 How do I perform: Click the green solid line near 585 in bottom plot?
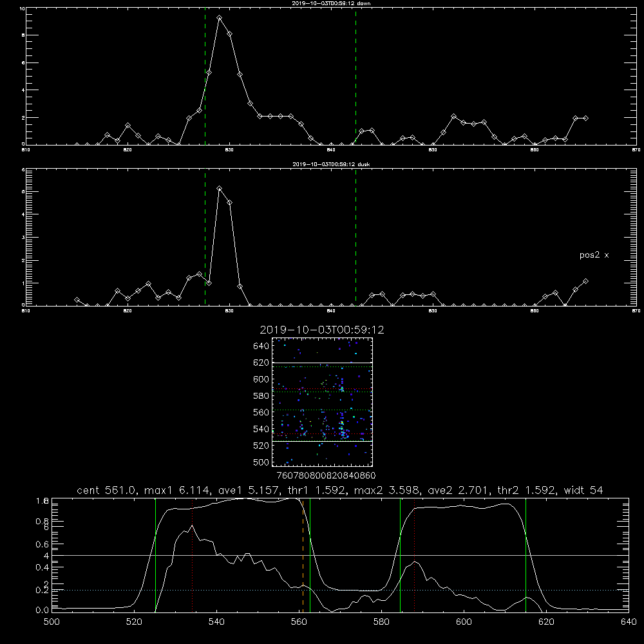tap(400, 555)
